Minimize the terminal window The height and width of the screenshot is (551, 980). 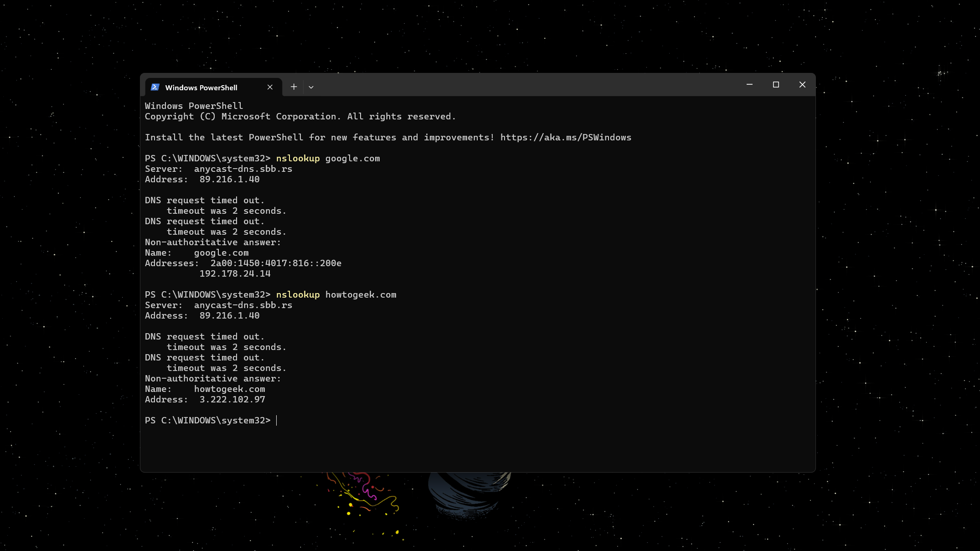point(749,85)
